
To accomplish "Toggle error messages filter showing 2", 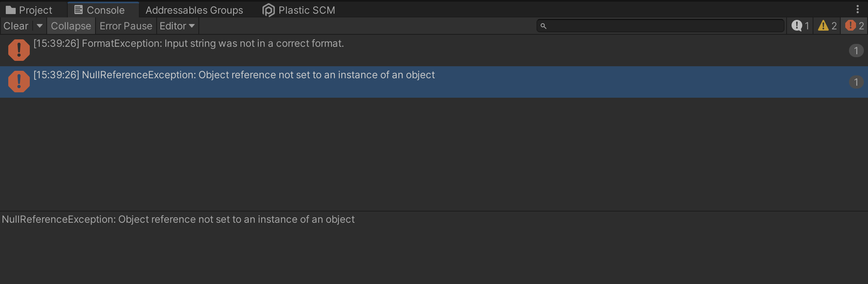I will coord(855,26).
